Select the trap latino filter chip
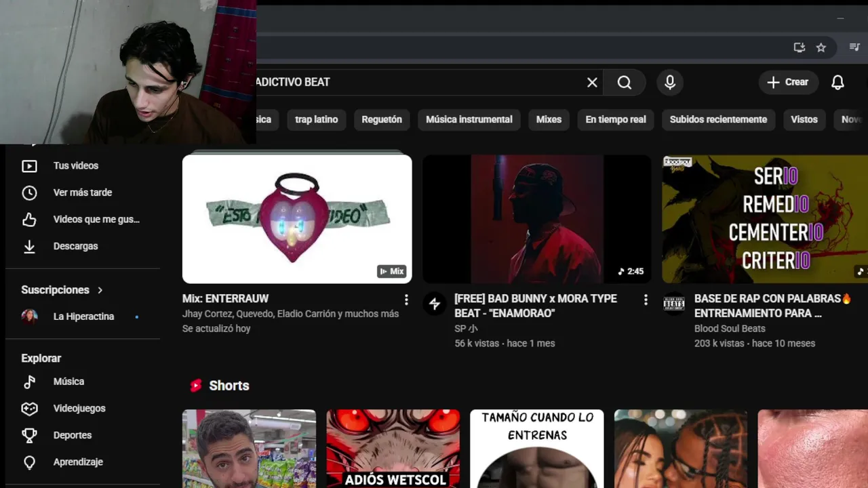This screenshot has width=868, height=488. click(x=317, y=119)
